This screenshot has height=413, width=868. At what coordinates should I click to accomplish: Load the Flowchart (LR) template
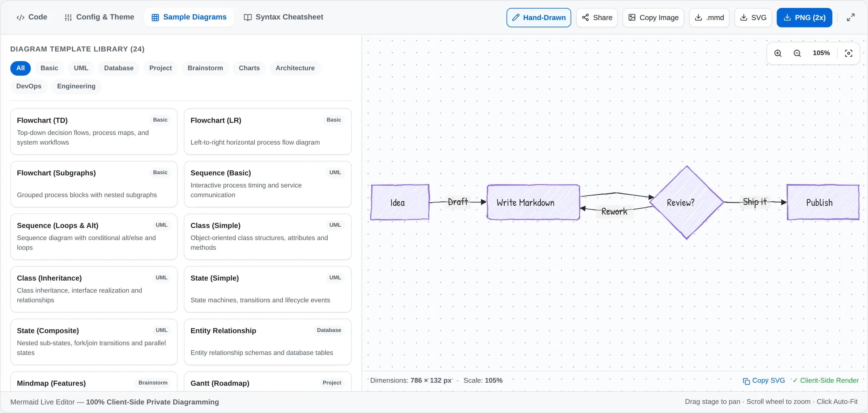click(268, 132)
